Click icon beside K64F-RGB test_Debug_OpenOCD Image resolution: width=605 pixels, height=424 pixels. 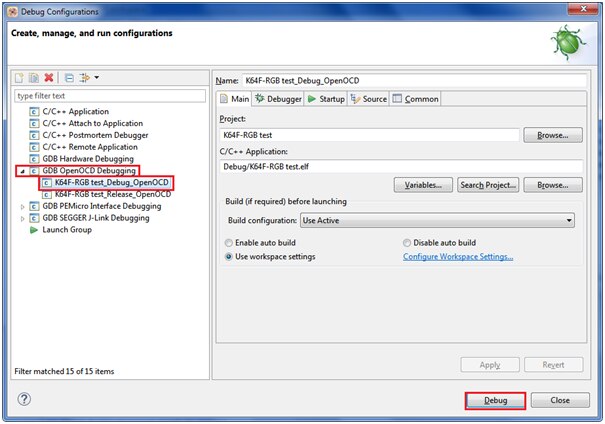click(47, 182)
